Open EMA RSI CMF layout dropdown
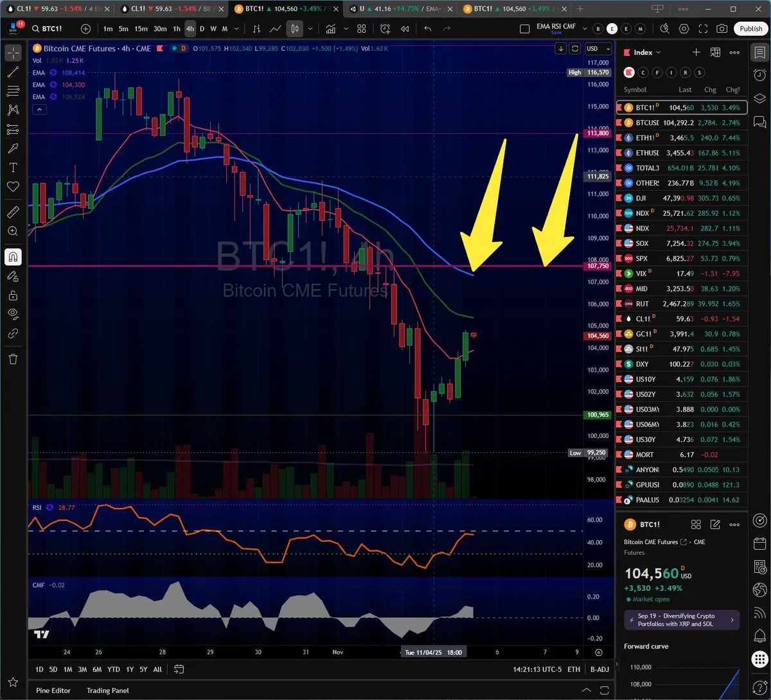Screen dimensions: 771x700 pos(585,29)
